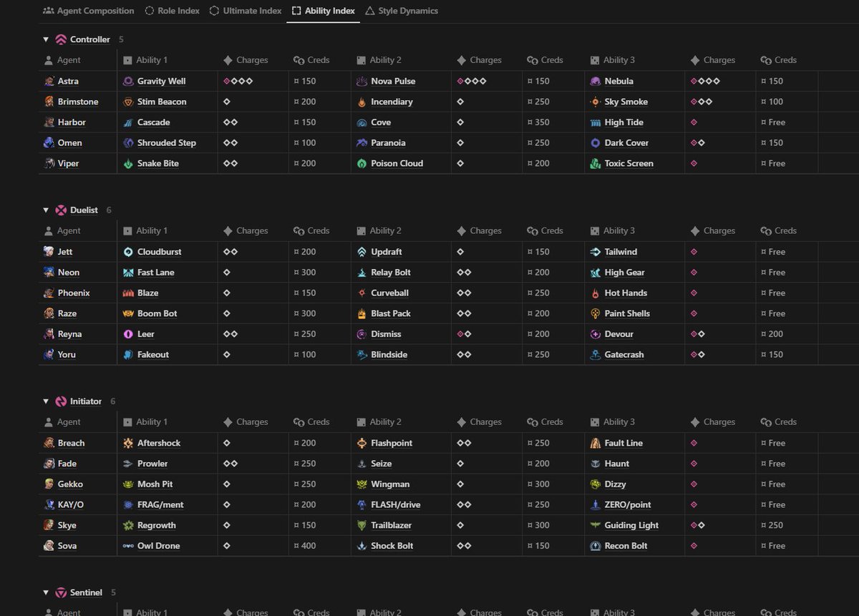Image resolution: width=859 pixels, height=616 pixels.
Task: Open the Fade agent row
Action: 67,464
